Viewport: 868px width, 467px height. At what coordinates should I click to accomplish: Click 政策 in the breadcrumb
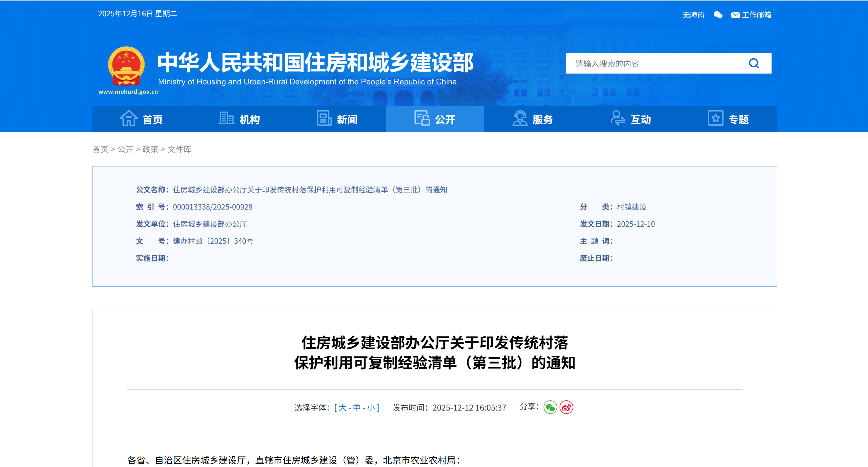point(150,149)
